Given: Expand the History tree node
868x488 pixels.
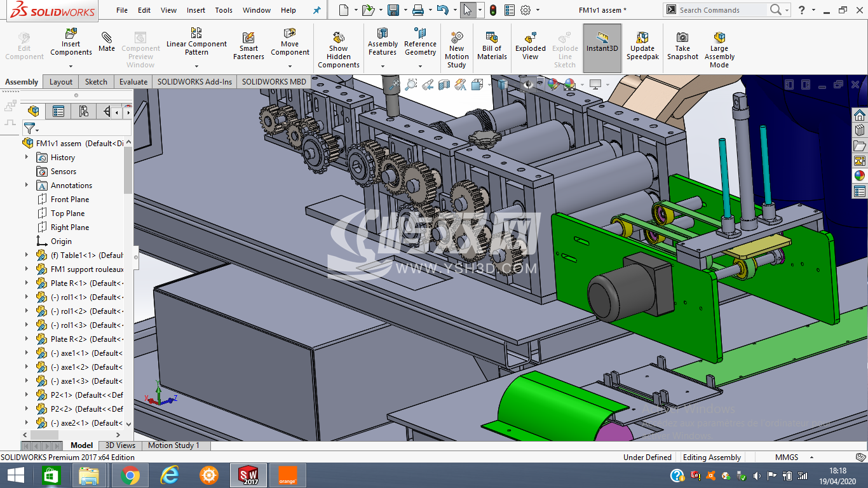Looking at the screenshot, I should (x=27, y=158).
